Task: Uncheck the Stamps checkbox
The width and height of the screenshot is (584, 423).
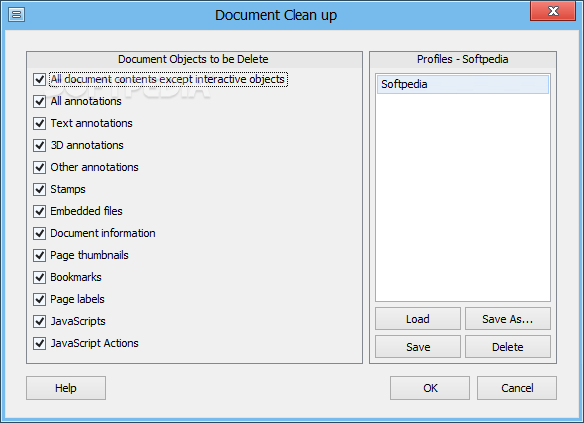Action: point(39,189)
